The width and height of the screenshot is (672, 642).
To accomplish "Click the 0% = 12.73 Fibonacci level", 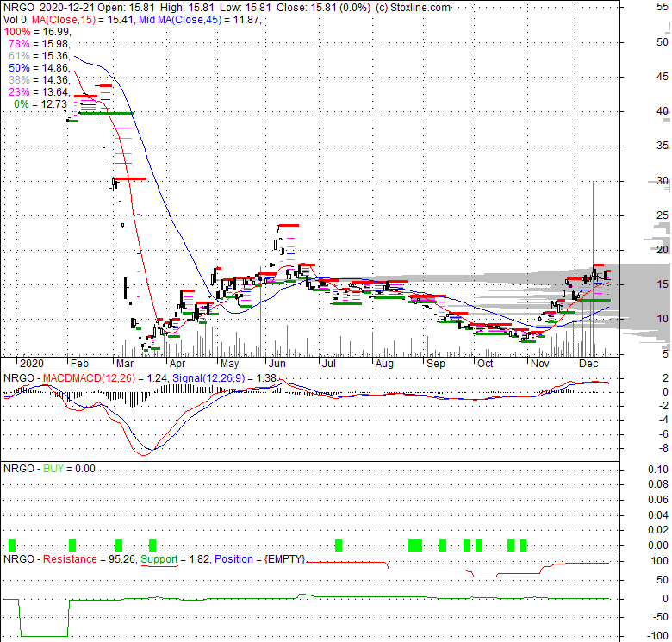I will (40, 103).
